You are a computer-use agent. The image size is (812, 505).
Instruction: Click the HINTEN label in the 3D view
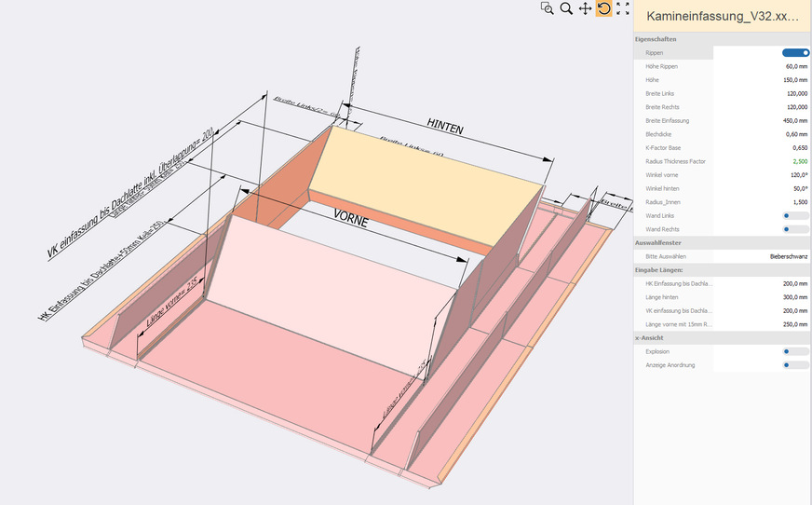(445, 128)
